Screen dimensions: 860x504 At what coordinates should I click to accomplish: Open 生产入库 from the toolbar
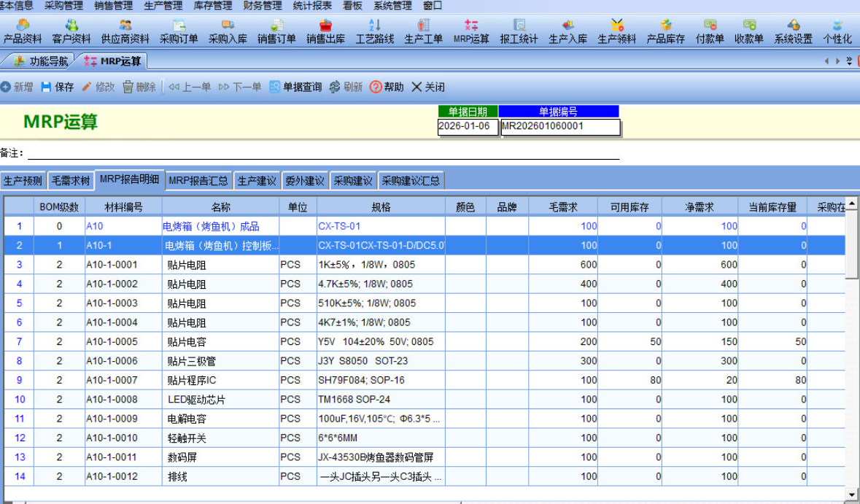tap(567, 32)
